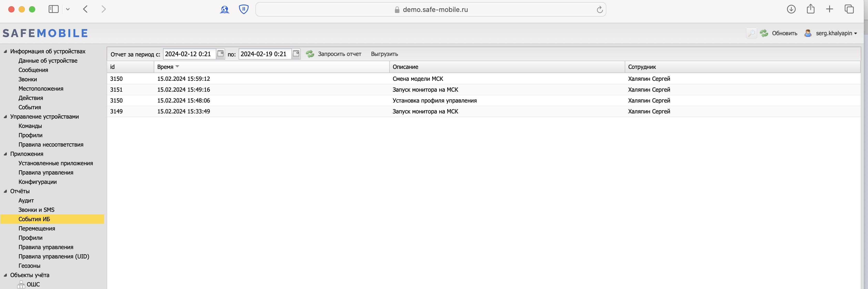Open Safari downloads icon
The height and width of the screenshot is (289, 868).
tap(791, 9)
